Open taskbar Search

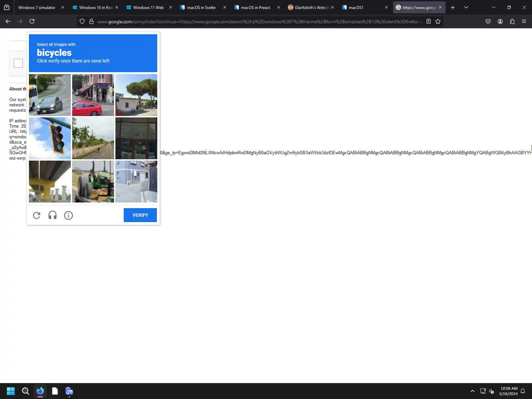(25, 391)
